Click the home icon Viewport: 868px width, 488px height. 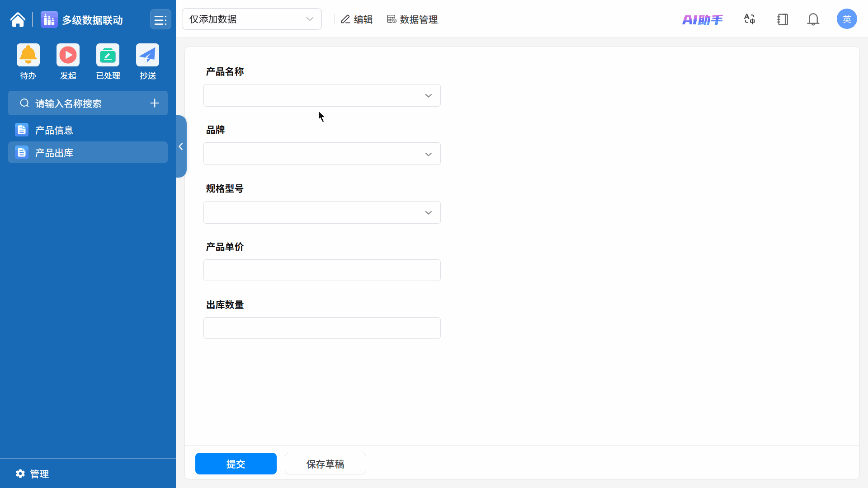pyautogui.click(x=18, y=19)
